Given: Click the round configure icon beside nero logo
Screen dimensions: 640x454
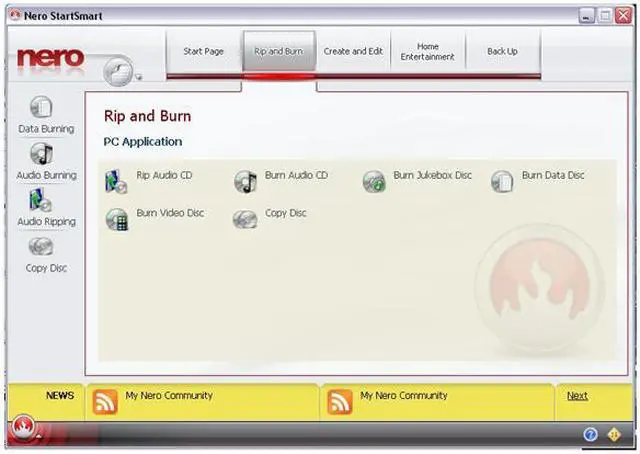Looking at the screenshot, I should [118, 71].
